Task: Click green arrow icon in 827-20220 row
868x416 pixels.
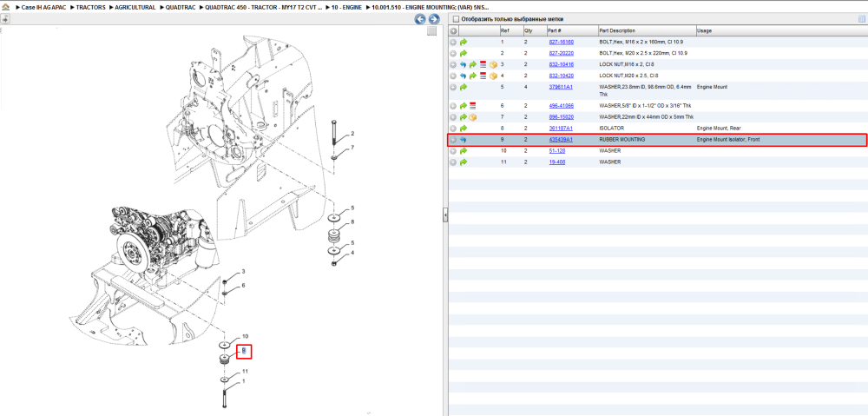Action: (x=464, y=53)
